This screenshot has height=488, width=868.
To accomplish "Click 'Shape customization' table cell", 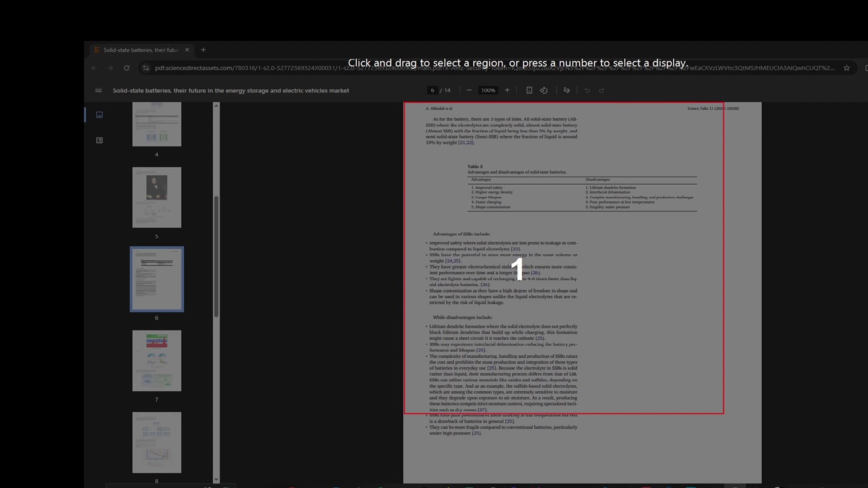I will (491, 207).
